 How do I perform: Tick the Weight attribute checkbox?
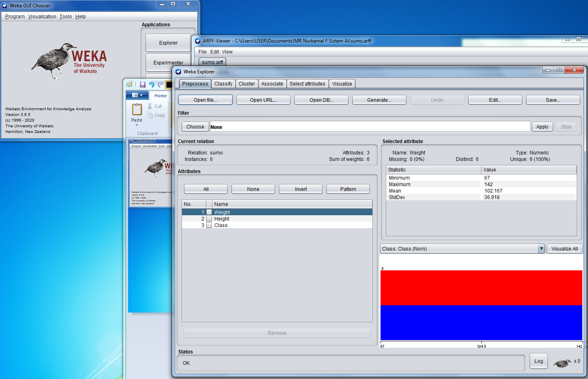coord(209,212)
